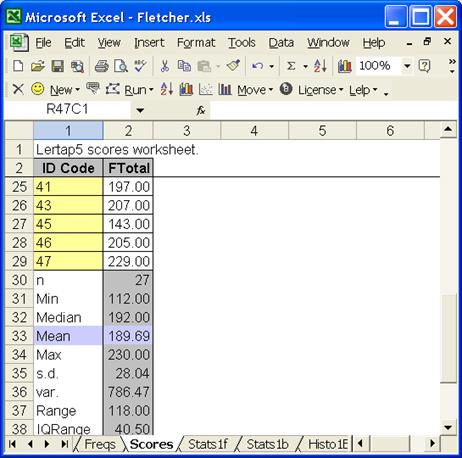462x458 pixels.
Task: Open the Format menu
Action: 196,43
